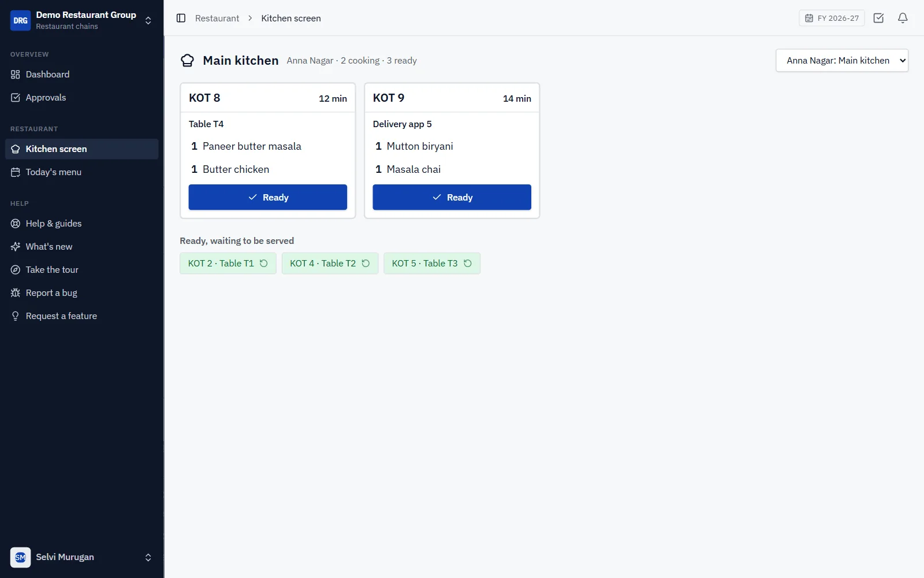Click the Take the tour compass icon
The image size is (924, 578).
coord(16,270)
